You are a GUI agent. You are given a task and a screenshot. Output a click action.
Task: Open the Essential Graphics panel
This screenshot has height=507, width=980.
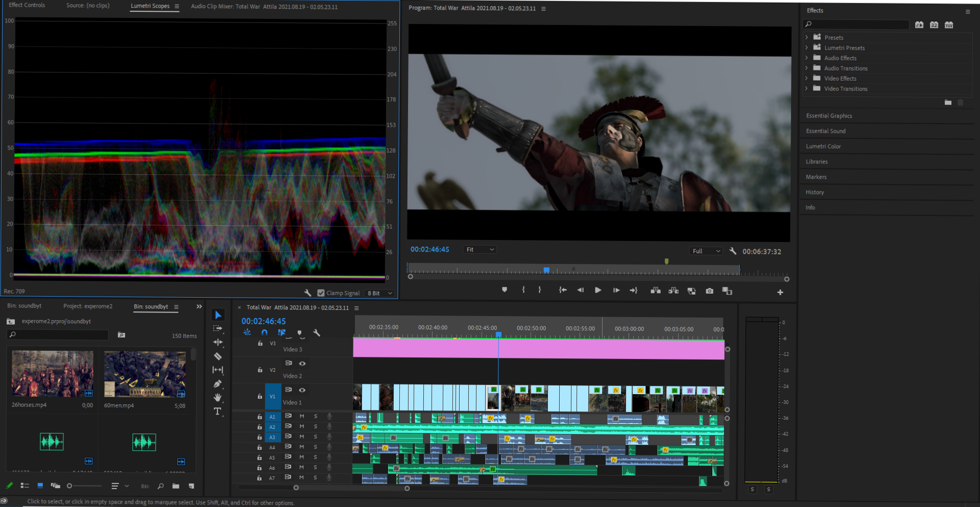[829, 116]
